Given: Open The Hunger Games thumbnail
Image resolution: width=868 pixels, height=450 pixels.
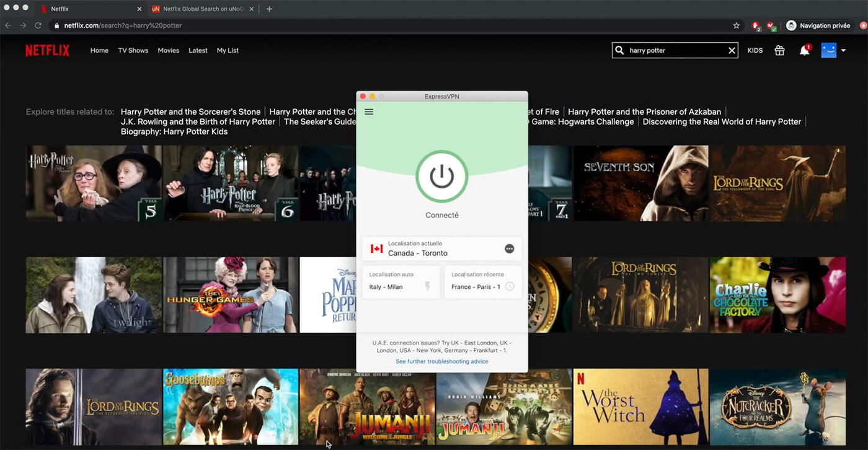Looking at the screenshot, I should pos(231,295).
